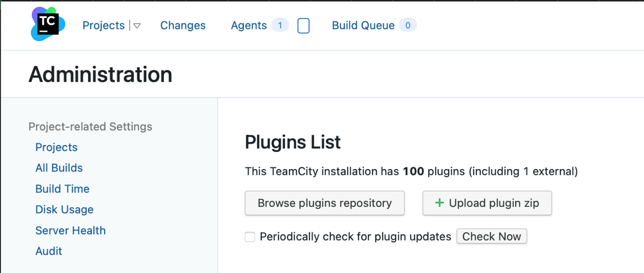644x273 pixels.
Task: Open All Builds in the sidebar
Action: click(59, 168)
